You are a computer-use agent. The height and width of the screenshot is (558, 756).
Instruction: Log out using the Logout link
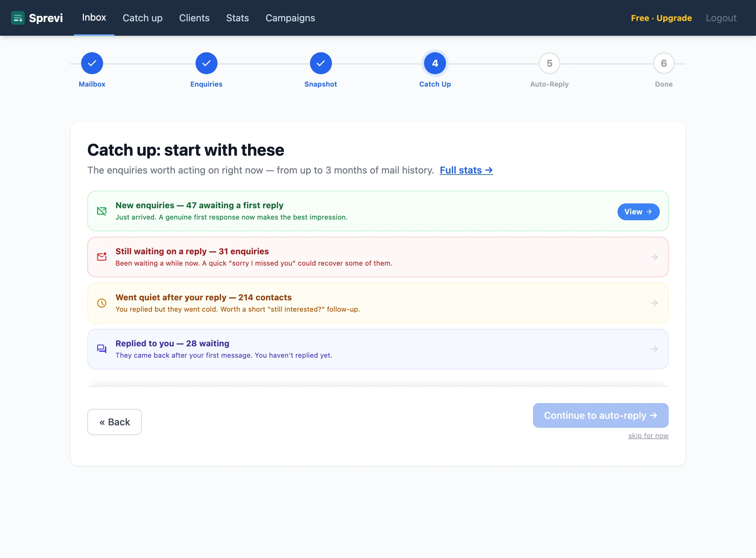[721, 18]
